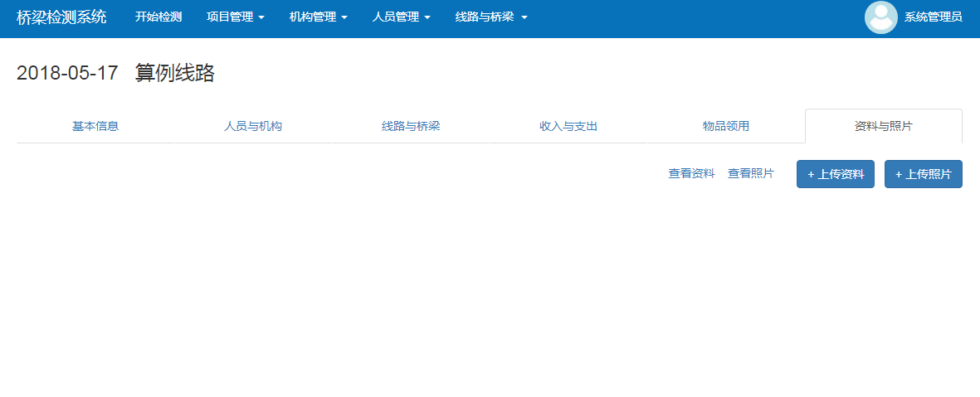Image resolution: width=980 pixels, height=397 pixels.
Task: Open the 桥梁检测系统 home brand link
Action: point(61,17)
